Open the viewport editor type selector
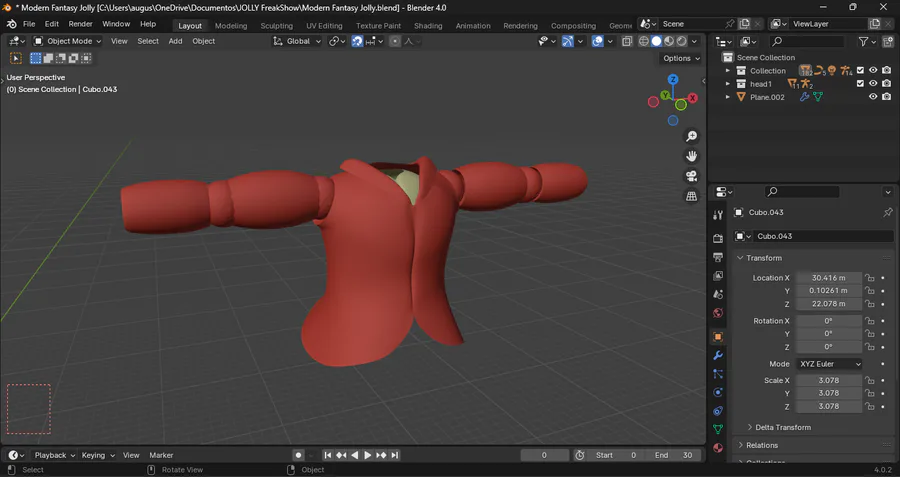Screen dimensions: 900x477 (15, 41)
